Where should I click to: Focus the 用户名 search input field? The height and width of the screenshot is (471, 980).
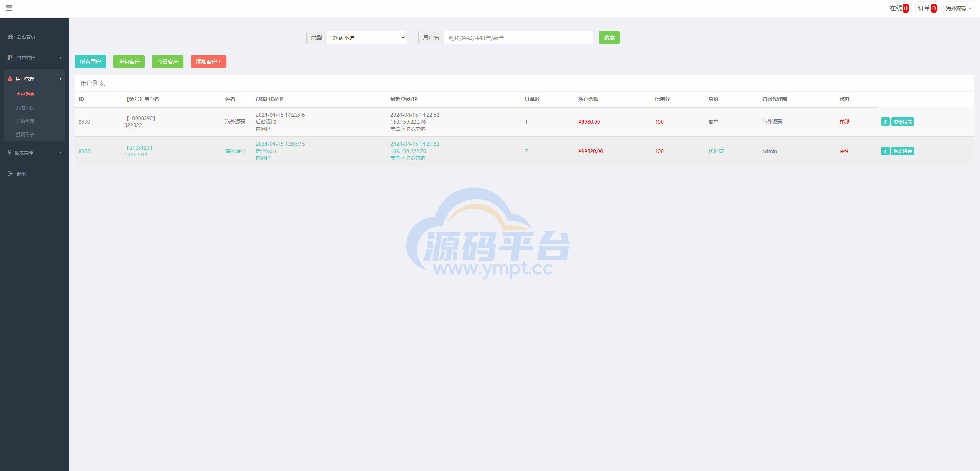pyautogui.click(x=518, y=37)
